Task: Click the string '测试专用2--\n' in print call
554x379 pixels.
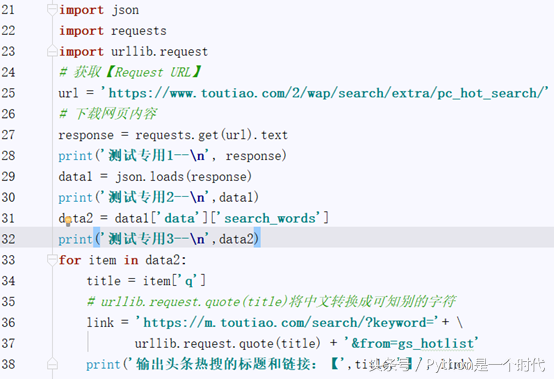Action: 156,197
